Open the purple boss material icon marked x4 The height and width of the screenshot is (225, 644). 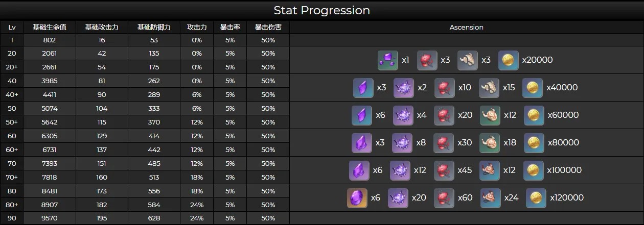tap(403, 115)
